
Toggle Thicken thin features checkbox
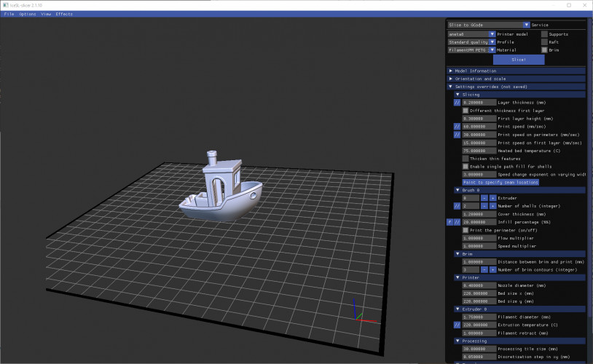[466, 159]
